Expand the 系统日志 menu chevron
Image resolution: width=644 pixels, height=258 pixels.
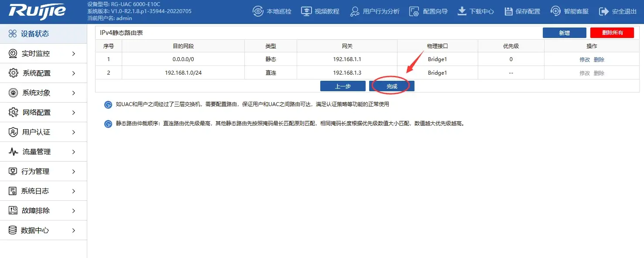pos(73,191)
